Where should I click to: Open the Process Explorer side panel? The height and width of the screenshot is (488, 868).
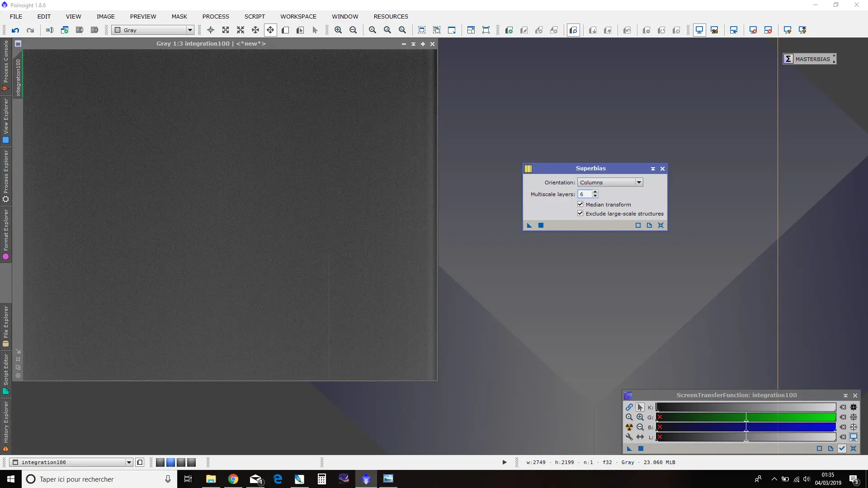coord(6,177)
